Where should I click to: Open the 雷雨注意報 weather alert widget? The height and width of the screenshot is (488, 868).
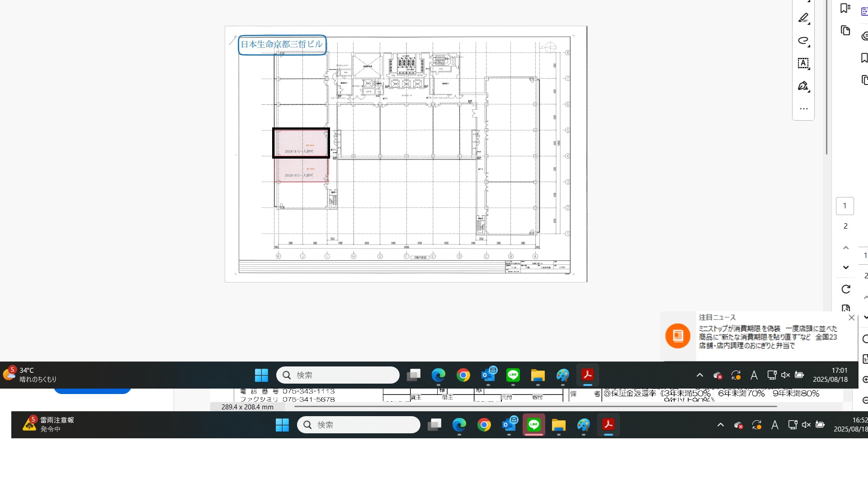[48, 424]
